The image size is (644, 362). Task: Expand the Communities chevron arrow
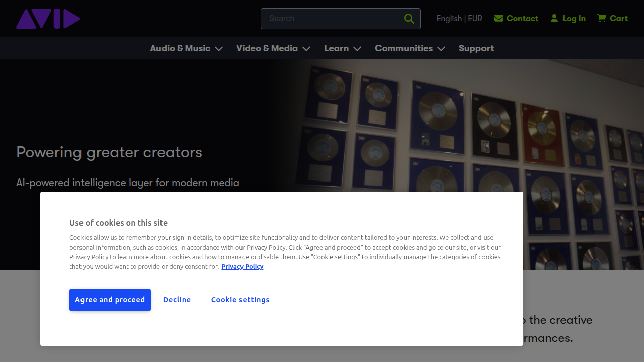tap(441, 49)
